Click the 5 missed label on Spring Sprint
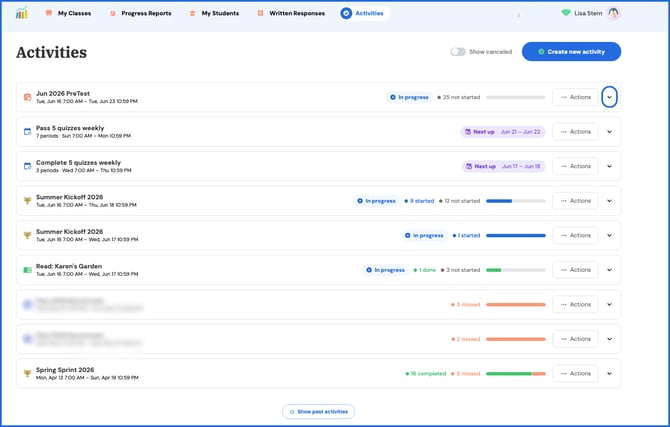Image resolution: width=670 pixels, height=427 pixels. point(465,374)
